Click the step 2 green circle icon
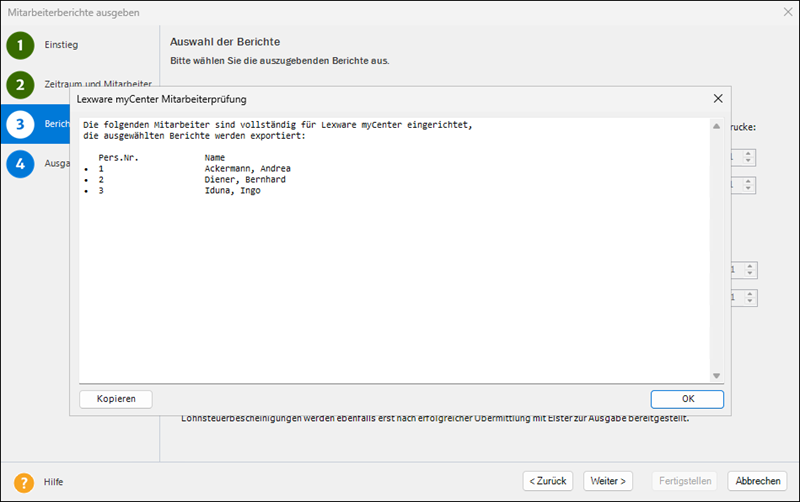Screen dimensions: 800x503 point(20,85)
